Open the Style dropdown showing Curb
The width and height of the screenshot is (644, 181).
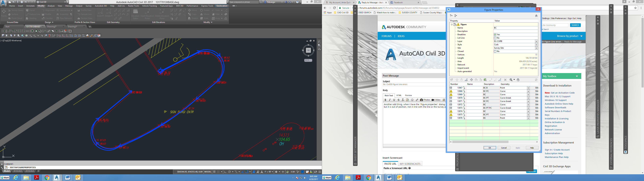[536, 44]
